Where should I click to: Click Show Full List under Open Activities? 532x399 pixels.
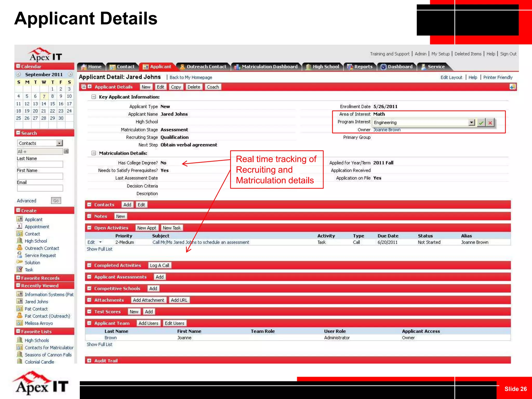tap(99, 249)
